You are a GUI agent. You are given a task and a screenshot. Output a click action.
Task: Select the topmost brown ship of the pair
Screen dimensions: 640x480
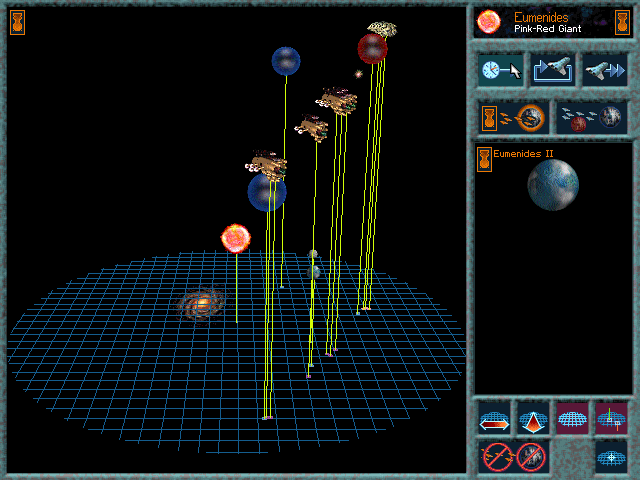pos(337,101)
